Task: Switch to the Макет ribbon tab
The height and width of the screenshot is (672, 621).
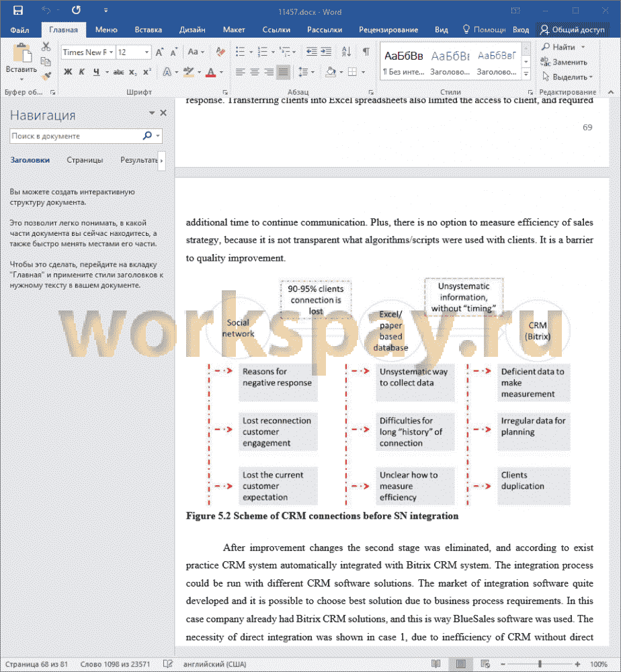Action: 234,30
